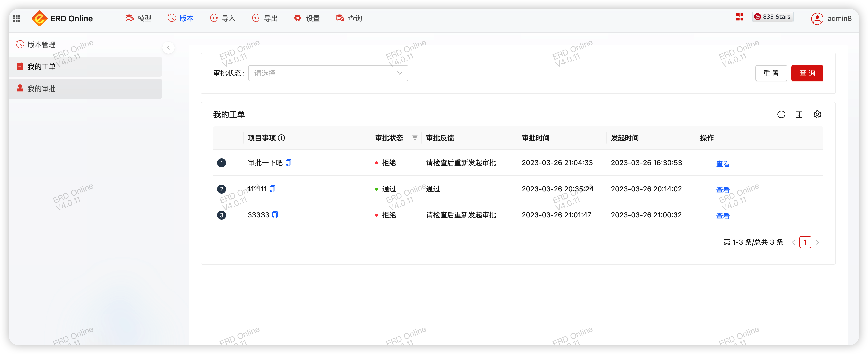Click the row number 3 badge
This screenshot has width=868, height=354.
(x=221, y=215)
